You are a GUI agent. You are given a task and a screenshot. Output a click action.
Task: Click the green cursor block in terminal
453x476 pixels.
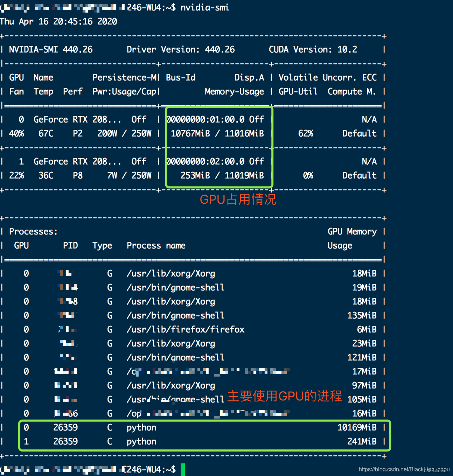click(182, 469)
